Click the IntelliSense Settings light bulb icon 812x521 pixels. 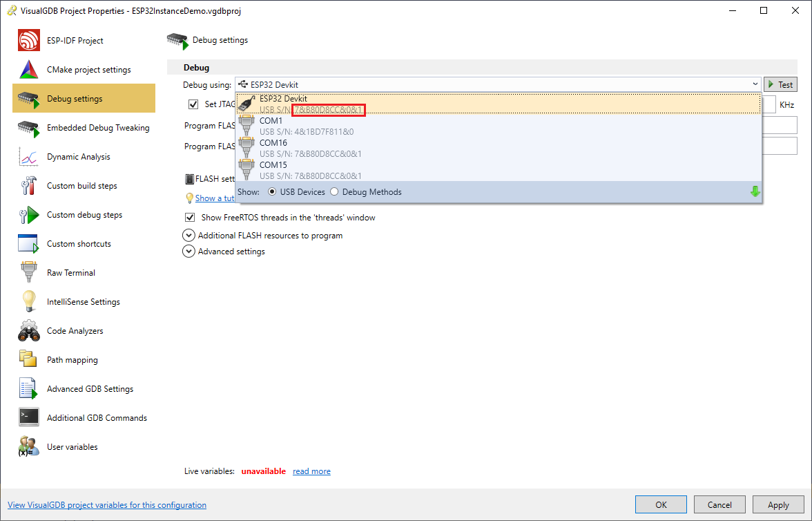[29, 301]
